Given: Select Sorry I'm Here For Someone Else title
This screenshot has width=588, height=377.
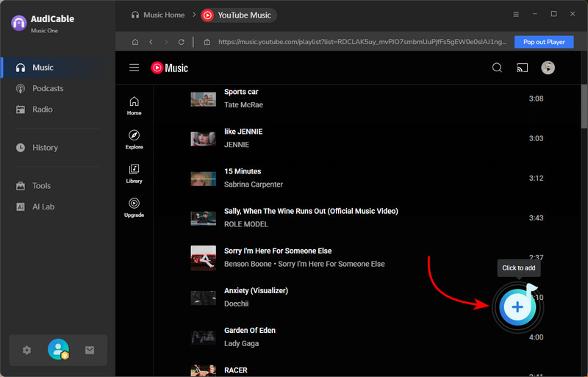Looking at the screenshot, I should 278,251.
